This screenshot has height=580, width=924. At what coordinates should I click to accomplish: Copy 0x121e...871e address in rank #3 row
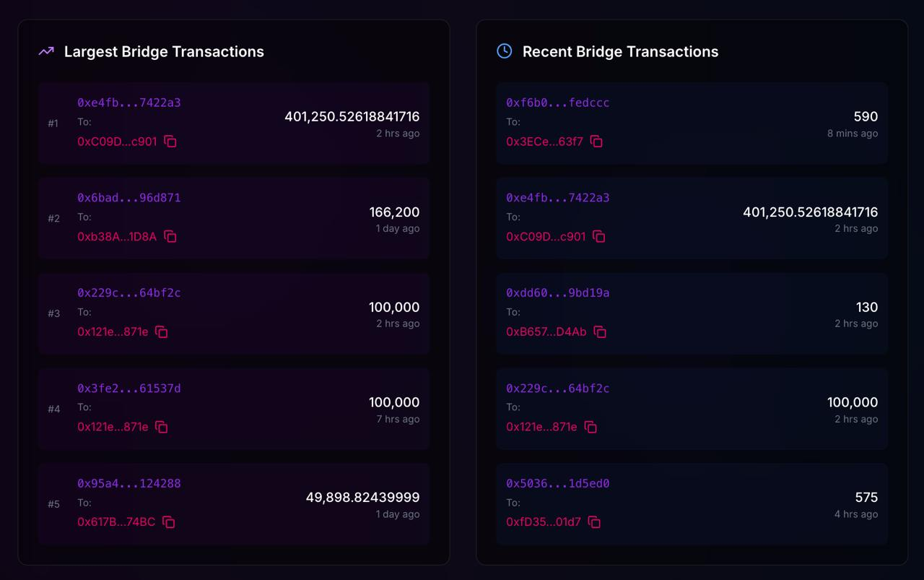[162, 332]
